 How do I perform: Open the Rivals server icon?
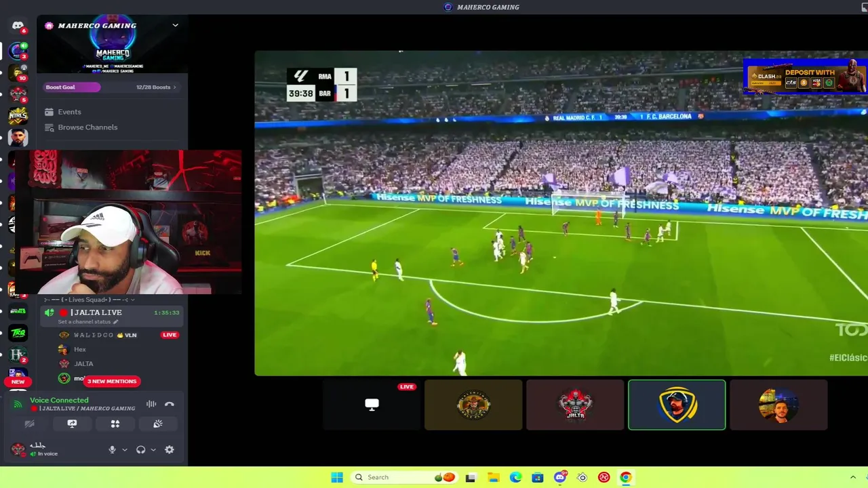[18, 311]
